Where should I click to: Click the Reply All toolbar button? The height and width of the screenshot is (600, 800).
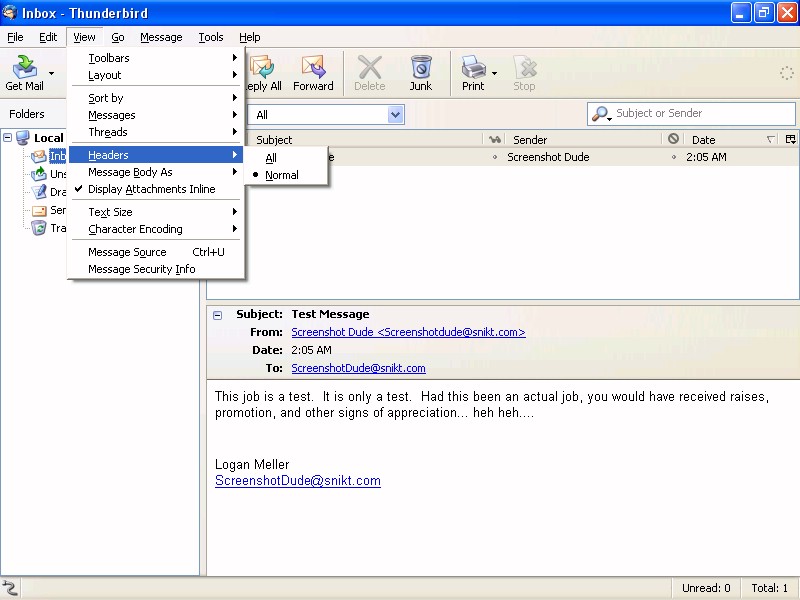click(264, 73)
